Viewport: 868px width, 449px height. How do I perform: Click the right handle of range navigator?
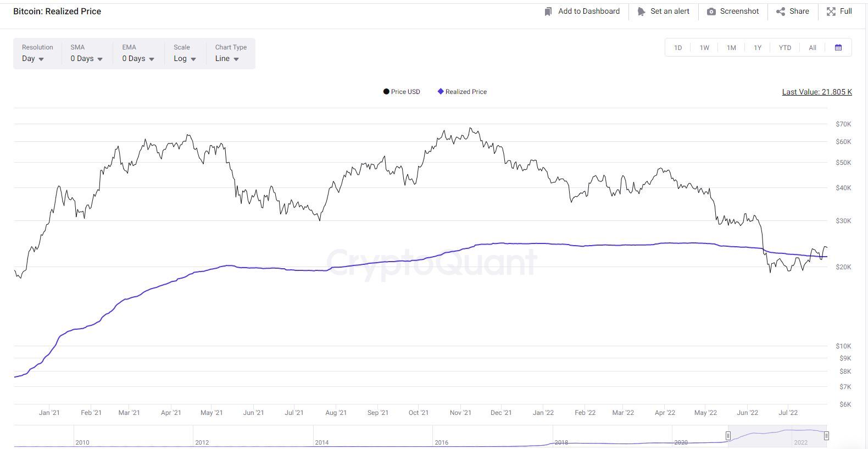pyautogui.click(x=826, y=436)
